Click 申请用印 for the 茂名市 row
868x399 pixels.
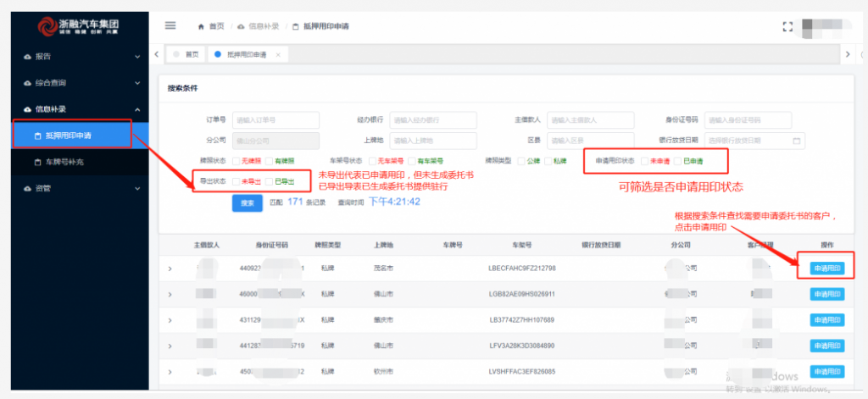pyautogui.click(x=827, y=269)
